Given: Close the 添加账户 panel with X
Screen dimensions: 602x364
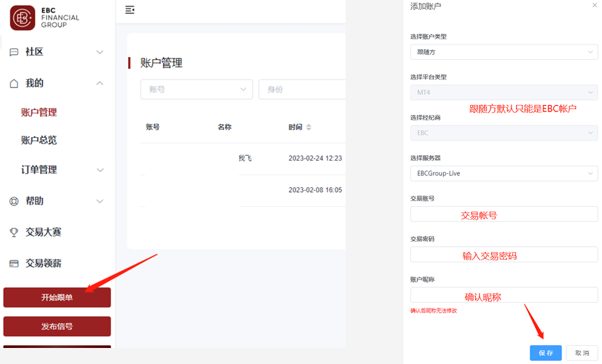Looking at the screenshot, I should tap(595, 5).
